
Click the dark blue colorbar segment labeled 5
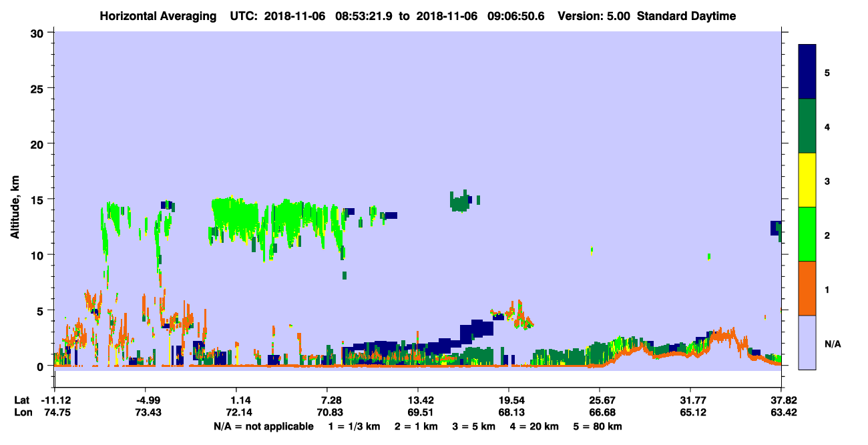pyautogui.click(x=807, y=72)
